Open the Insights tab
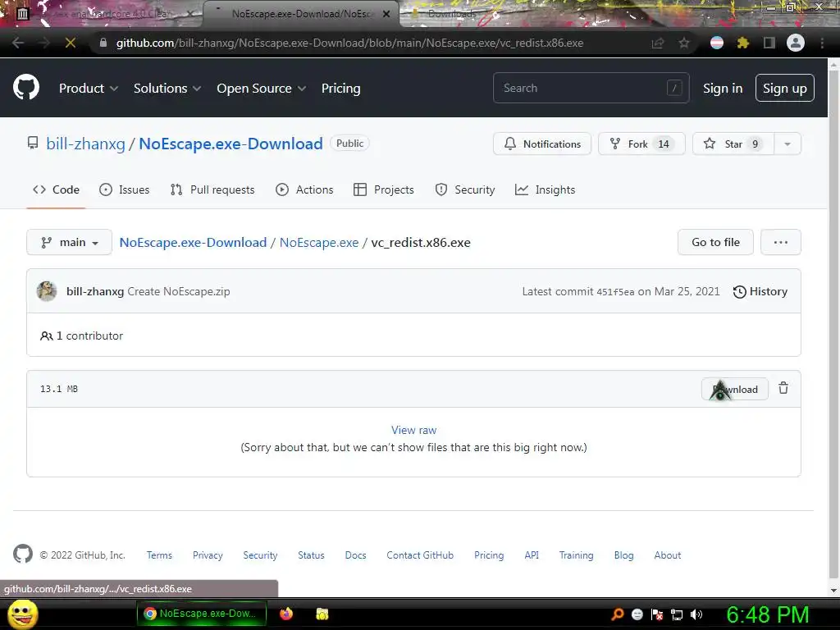840x630 pixels. (545, 189)
